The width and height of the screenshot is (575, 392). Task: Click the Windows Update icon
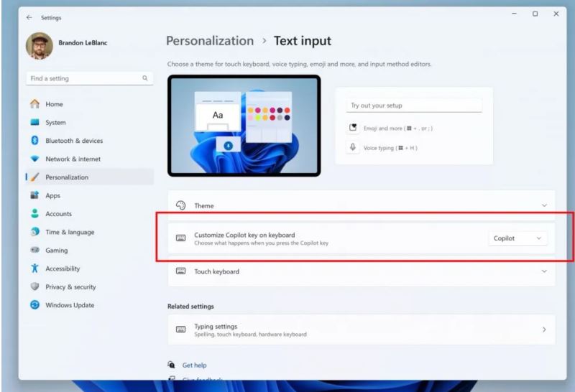34,305
